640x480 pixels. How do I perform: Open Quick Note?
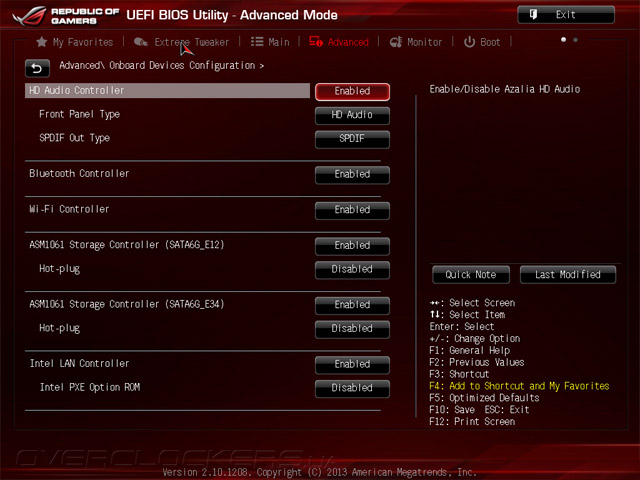[471, 275]
